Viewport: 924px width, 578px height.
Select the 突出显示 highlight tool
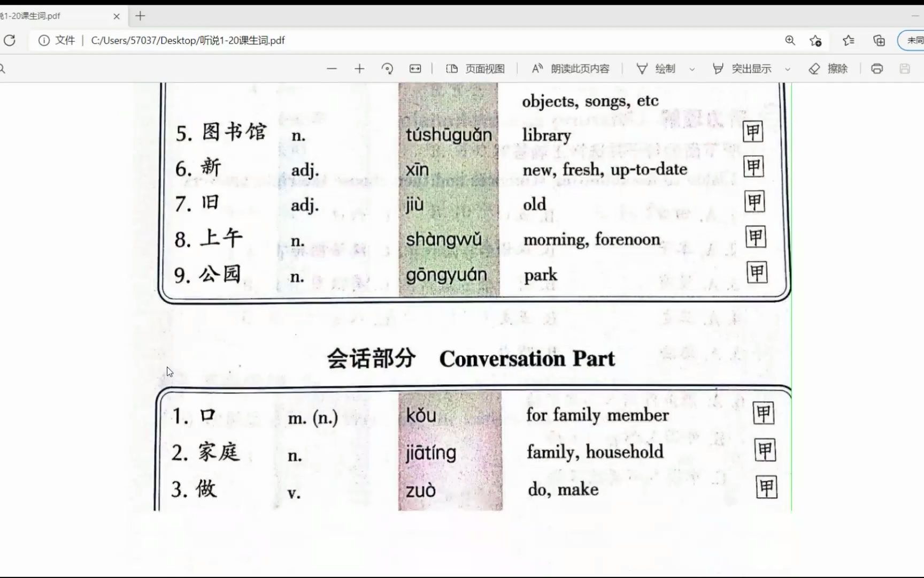point(742,69)
